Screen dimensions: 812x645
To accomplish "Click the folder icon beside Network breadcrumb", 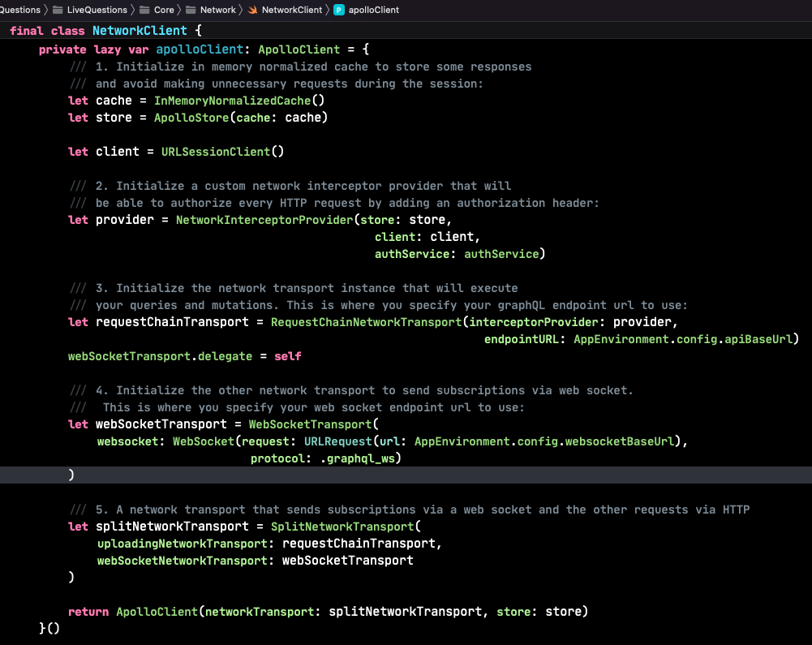I will 191,10.
